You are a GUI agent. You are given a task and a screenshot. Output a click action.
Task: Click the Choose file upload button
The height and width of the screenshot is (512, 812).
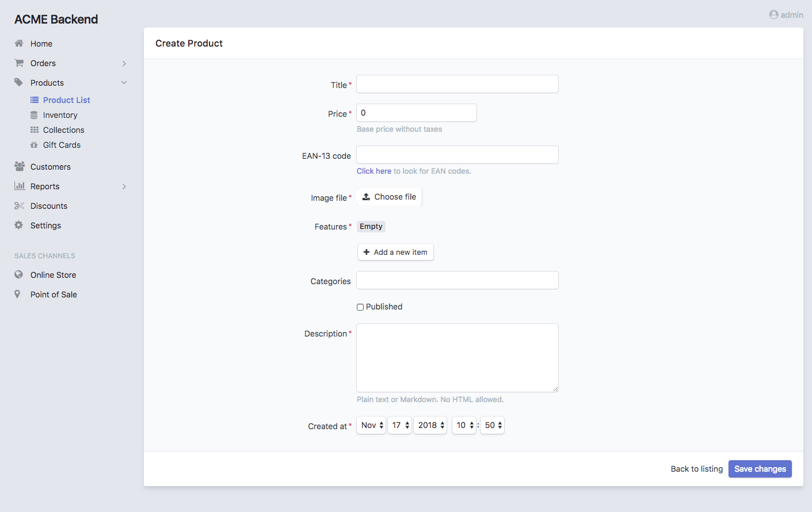389,197
